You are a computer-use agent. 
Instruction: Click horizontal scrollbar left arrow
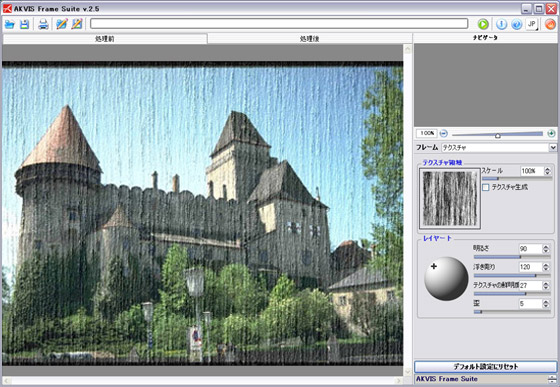(x=6, y=381)
